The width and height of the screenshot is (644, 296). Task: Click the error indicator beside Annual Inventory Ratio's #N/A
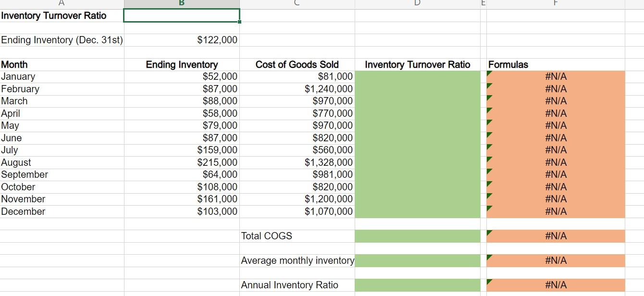tap(490, 282)
